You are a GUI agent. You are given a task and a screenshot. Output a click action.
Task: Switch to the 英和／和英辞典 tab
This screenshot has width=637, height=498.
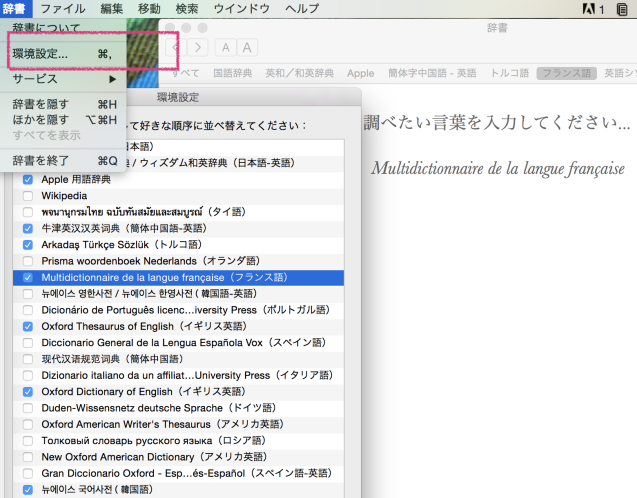pos(300,73)
